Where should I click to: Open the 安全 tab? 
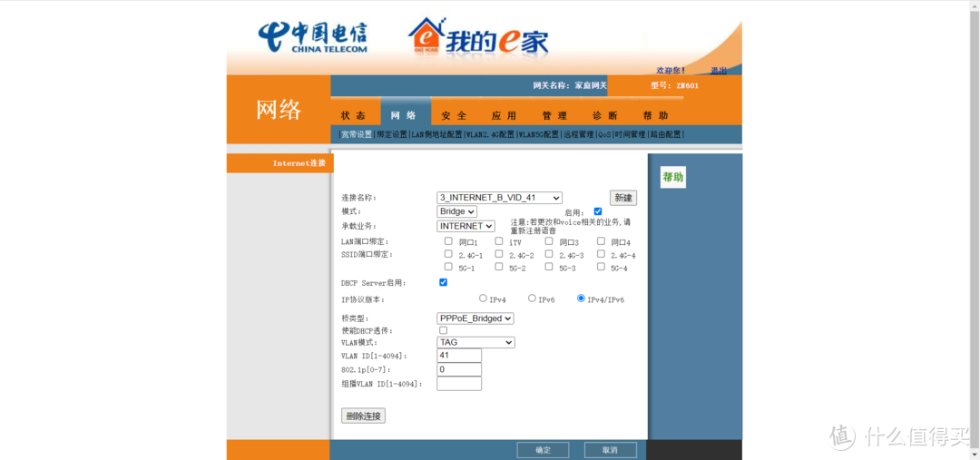click(454, 115)
